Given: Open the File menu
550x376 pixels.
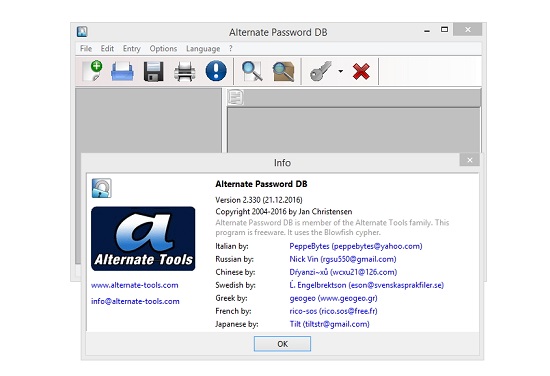Looking at the screenshot, I should (x=86, y=48).
